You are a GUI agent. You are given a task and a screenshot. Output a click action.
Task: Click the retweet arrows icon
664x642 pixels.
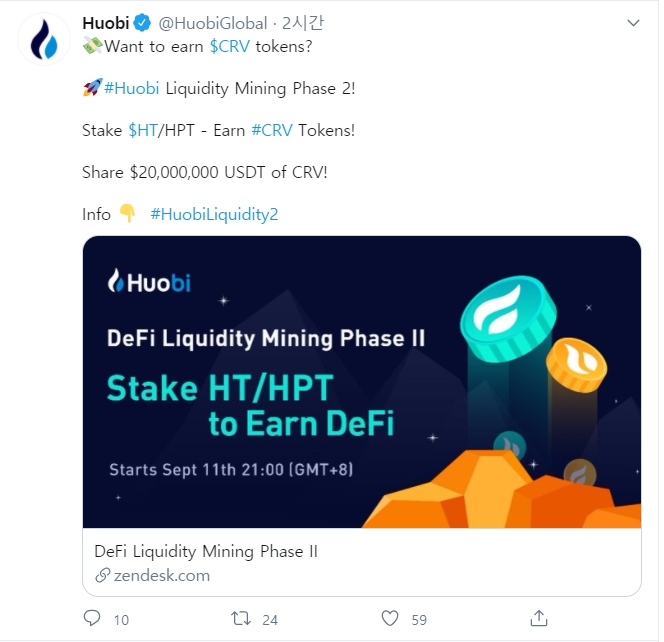[241, 618]
